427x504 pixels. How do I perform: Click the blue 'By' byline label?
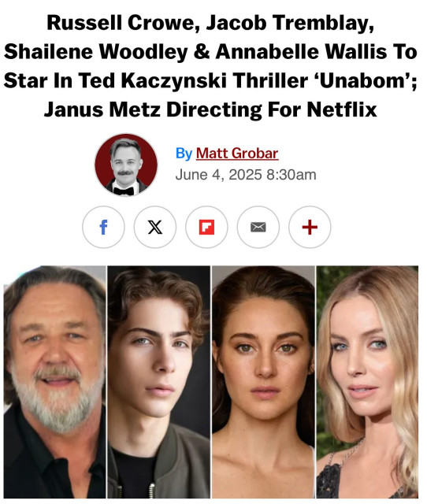click(184, 154)
